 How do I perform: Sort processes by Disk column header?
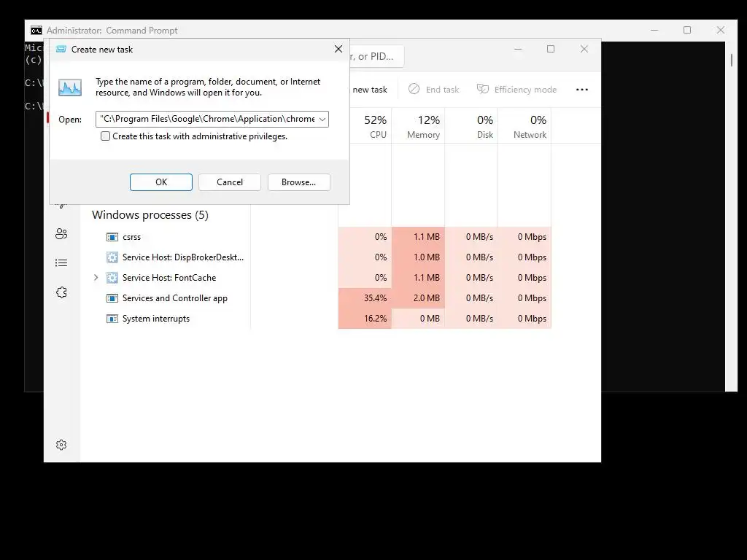(x=472, y=126)
